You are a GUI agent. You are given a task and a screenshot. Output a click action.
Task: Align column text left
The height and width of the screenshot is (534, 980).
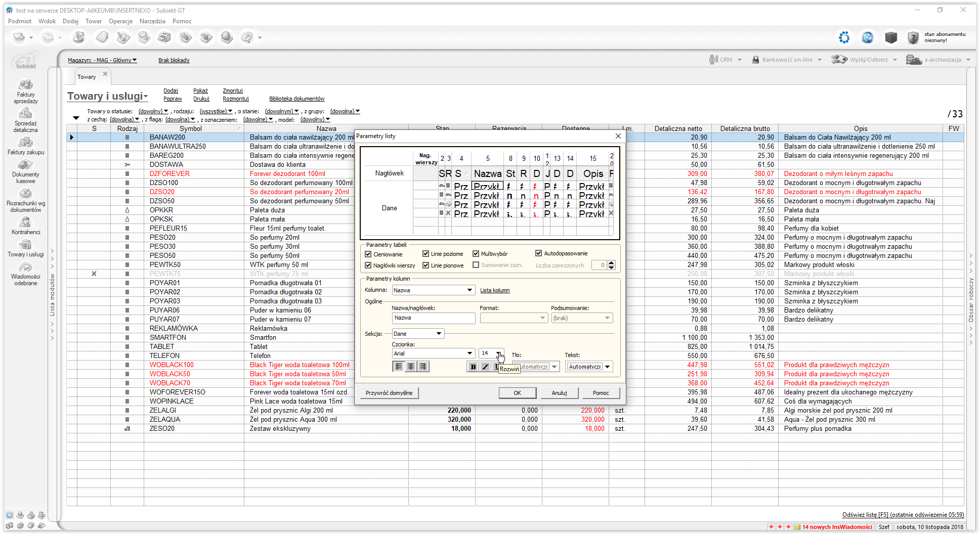[x=399, y=367]
